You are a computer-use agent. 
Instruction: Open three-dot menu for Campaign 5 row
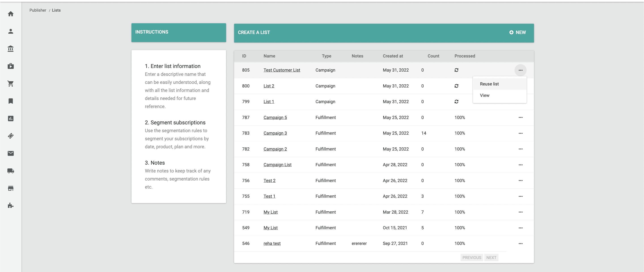pos(520,117)
